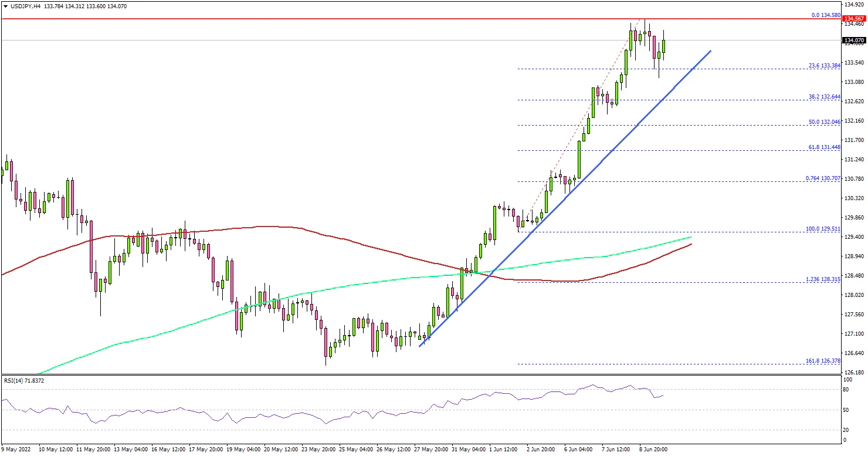This screenshot has width=868, height=456.
Task: Click the 50.0 132.046 Fibonacci label
Action: 825,121
